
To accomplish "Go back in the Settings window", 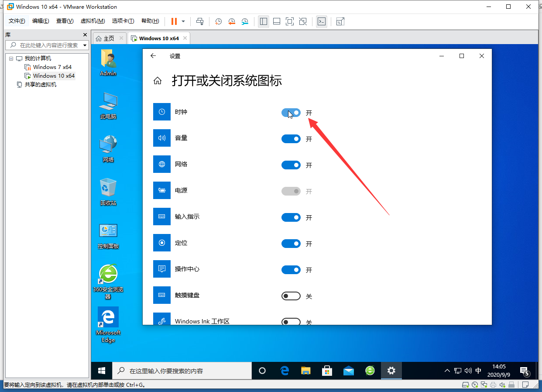I will coord(153,56).
